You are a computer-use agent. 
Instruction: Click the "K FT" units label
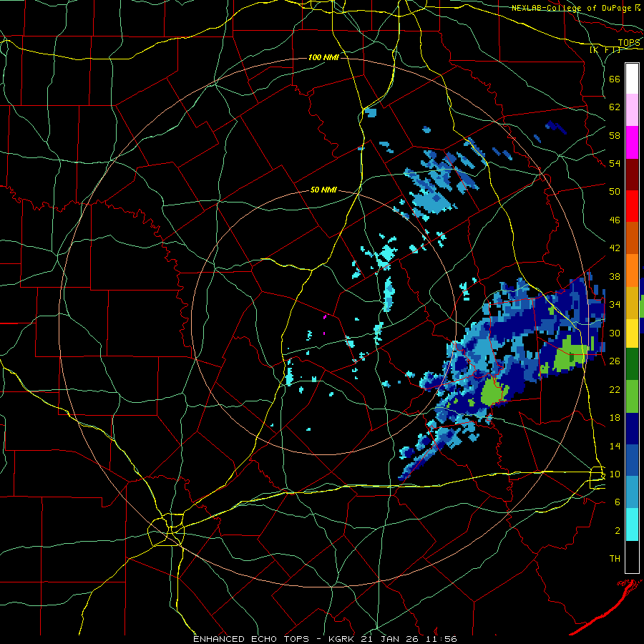pyautogui.click(x=605, y=49)
